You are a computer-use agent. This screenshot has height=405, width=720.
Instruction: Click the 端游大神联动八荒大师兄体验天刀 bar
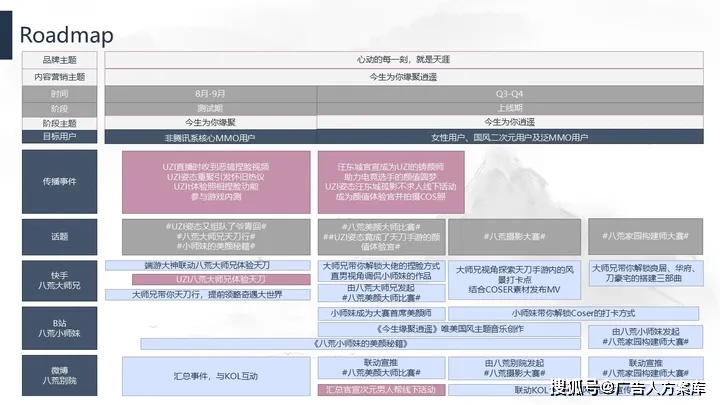point(208,265)
